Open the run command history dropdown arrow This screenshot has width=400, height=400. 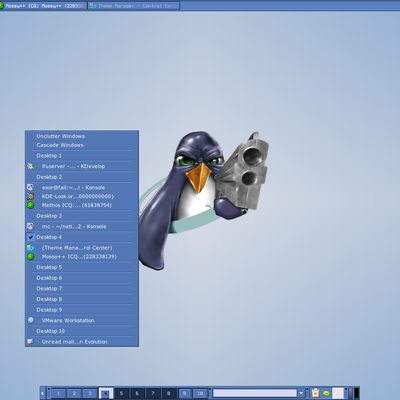point(301,393)
